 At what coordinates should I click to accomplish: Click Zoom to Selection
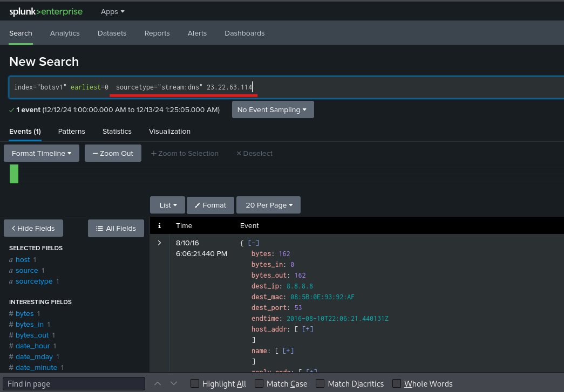185,154
